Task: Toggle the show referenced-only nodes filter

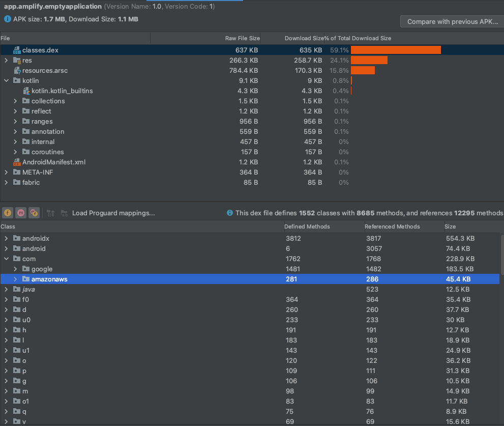Action: pos(34,213)
